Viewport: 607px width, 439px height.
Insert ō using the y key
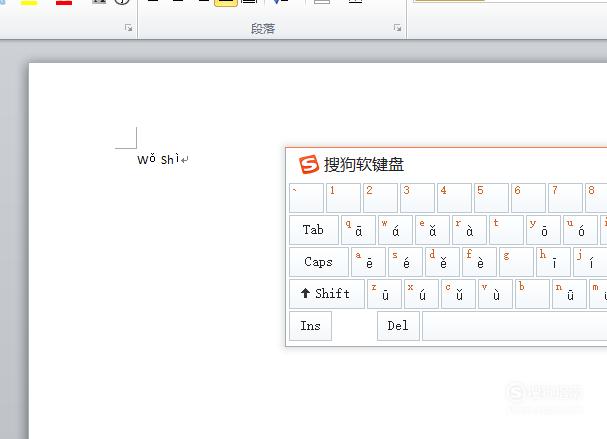pos(544,230)
